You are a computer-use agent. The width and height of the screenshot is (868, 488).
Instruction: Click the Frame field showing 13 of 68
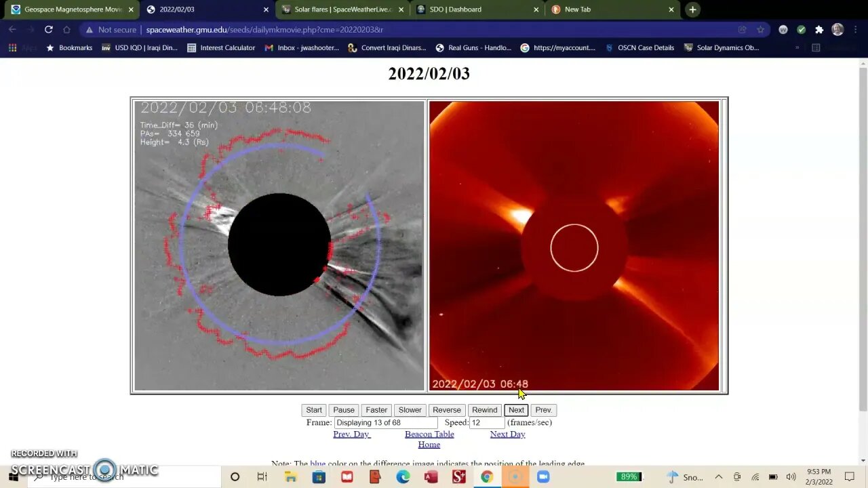[386, 422]
